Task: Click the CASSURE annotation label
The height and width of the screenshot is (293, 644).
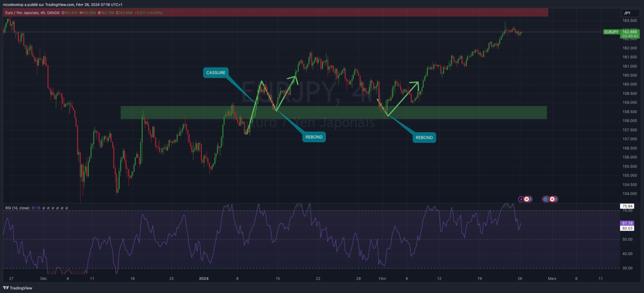Action: coord(216,73)
